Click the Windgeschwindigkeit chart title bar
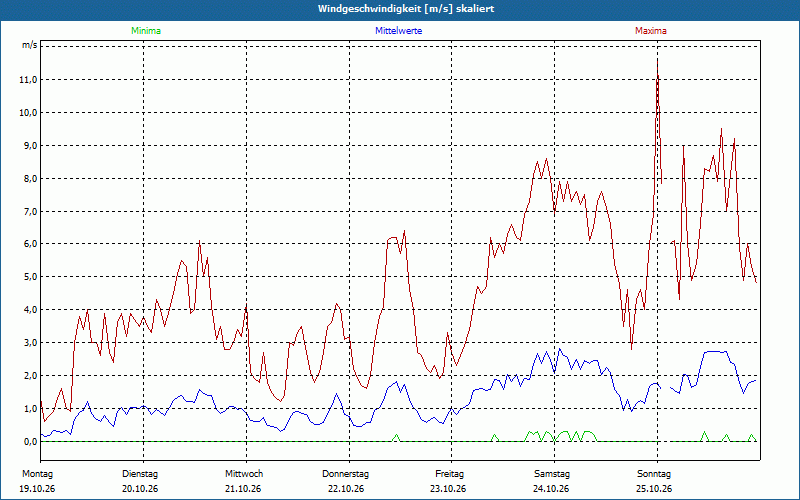Screen dimensions: 800x500 coord(400,9)
